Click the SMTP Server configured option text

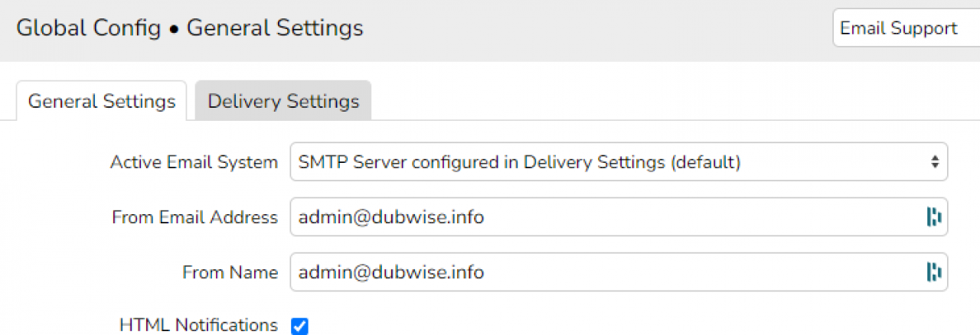click(519, 162)
